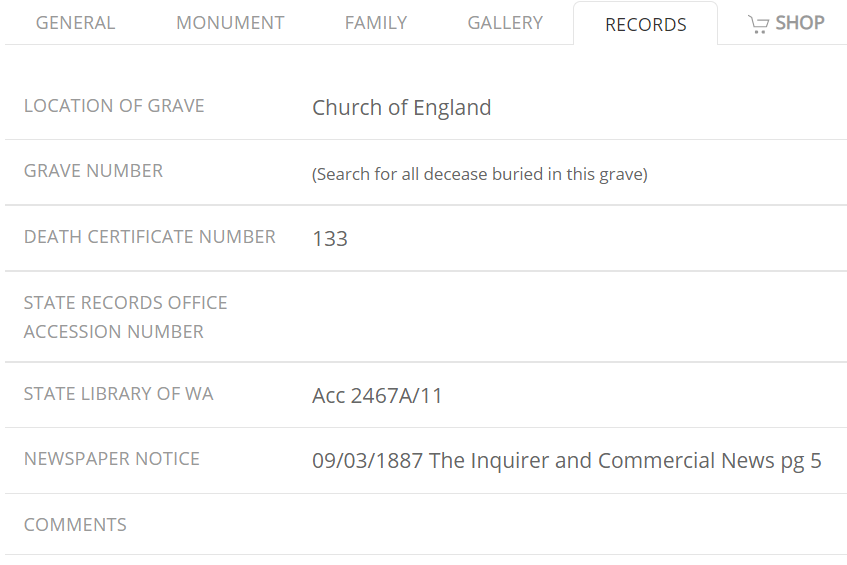The height and width of the screenshot is (565, 847).
Task: Click the Location of Grave label
Action: [114, 106]
